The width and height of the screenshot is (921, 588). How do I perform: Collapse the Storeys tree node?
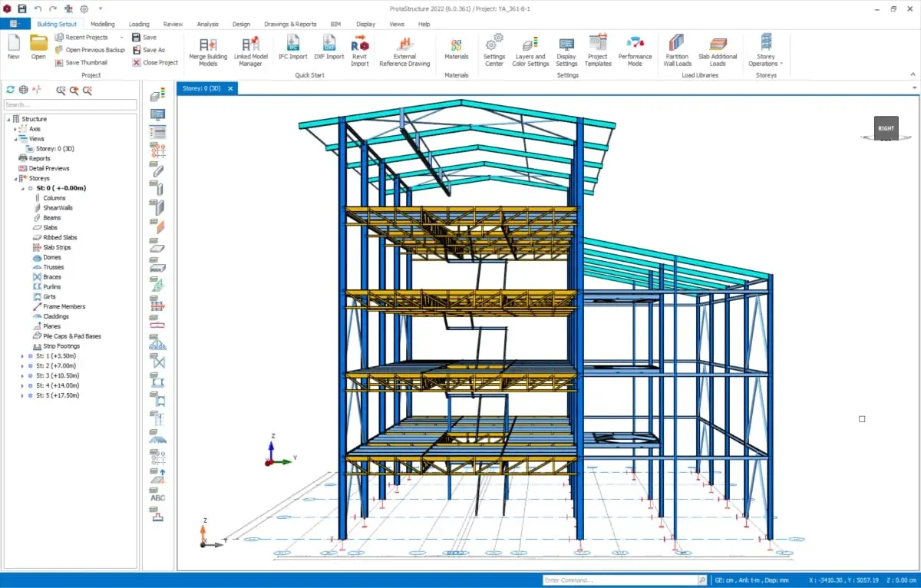pyautogui.click(x=15, y=178)
